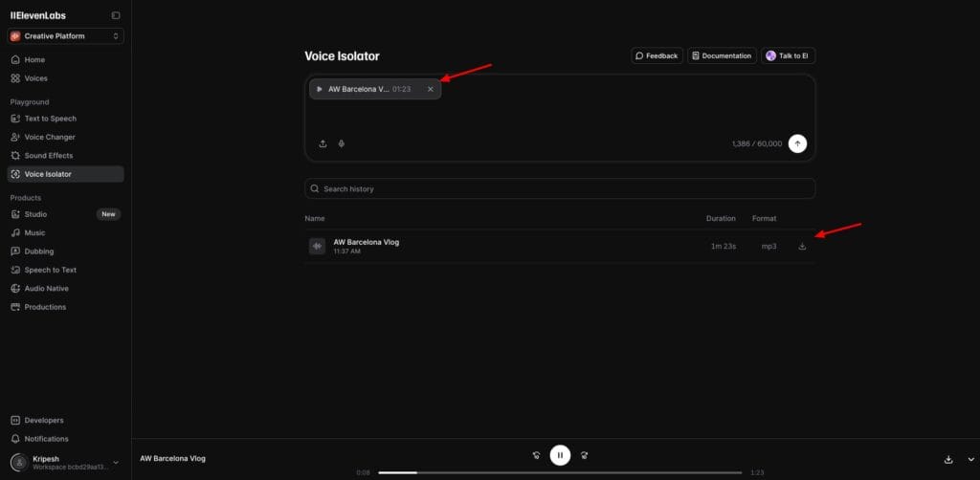The width and height of the screenshot is (980, 480).
Task: Click the Feedback button
Action: 657,55
